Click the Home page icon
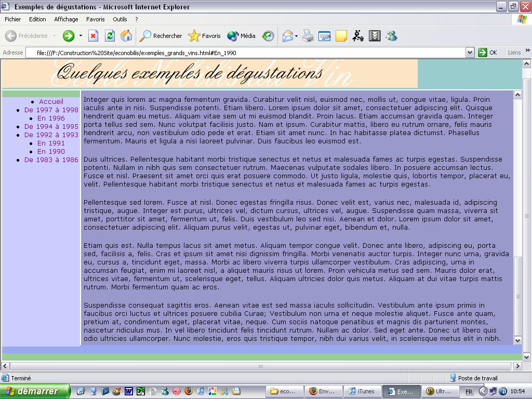This screenshot has height=399, width=532. tap(126, 36)
